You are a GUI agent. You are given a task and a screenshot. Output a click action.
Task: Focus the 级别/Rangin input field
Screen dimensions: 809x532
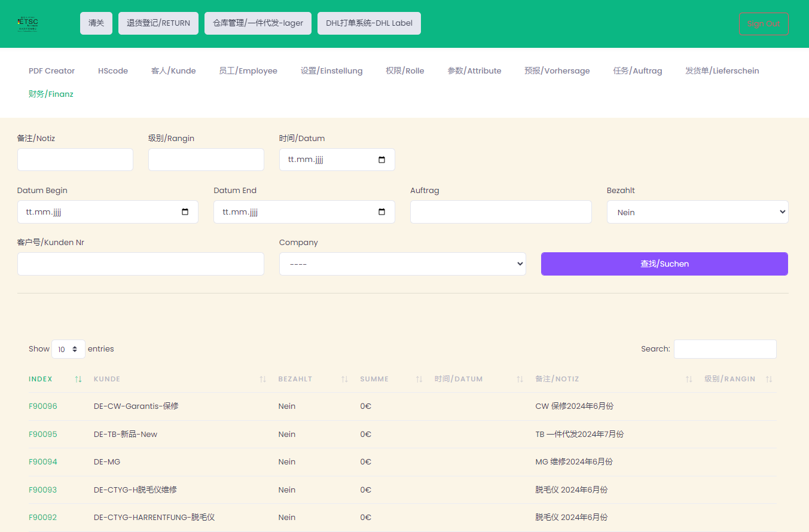206,160
